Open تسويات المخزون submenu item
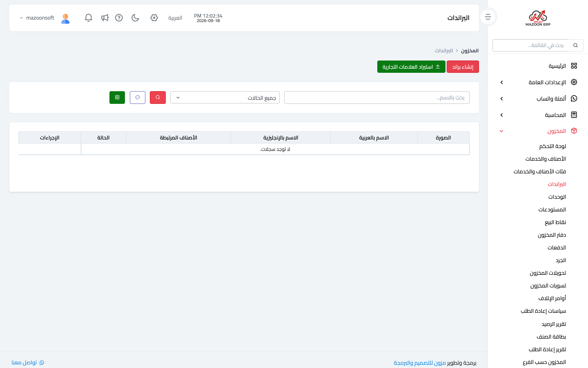This screenshot has height=368, width=588. tap(548, 285)
